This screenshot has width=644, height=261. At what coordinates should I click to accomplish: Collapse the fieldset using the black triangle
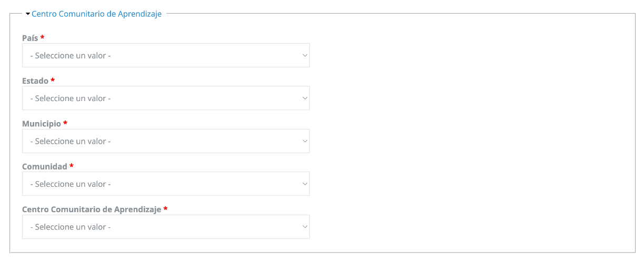(x=28, y=14)
